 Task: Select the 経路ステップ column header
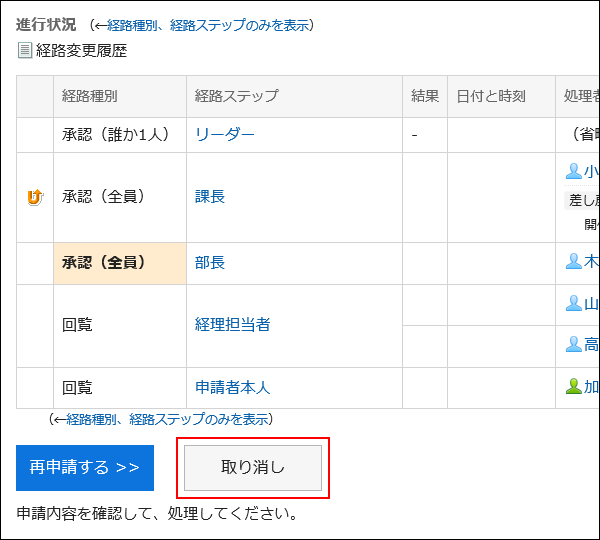[294, 96]
